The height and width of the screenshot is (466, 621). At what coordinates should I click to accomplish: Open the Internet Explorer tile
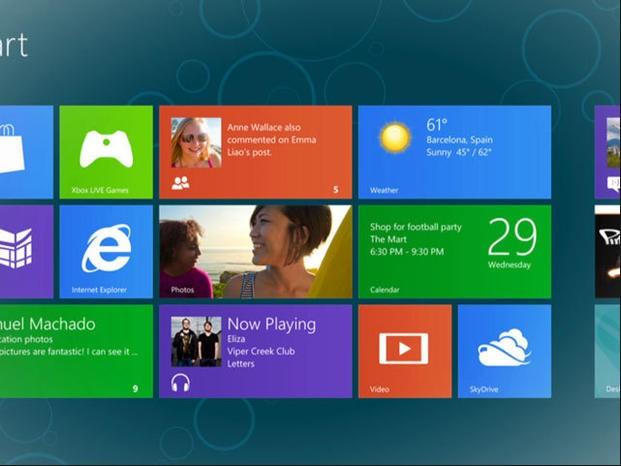coord(106,251)
